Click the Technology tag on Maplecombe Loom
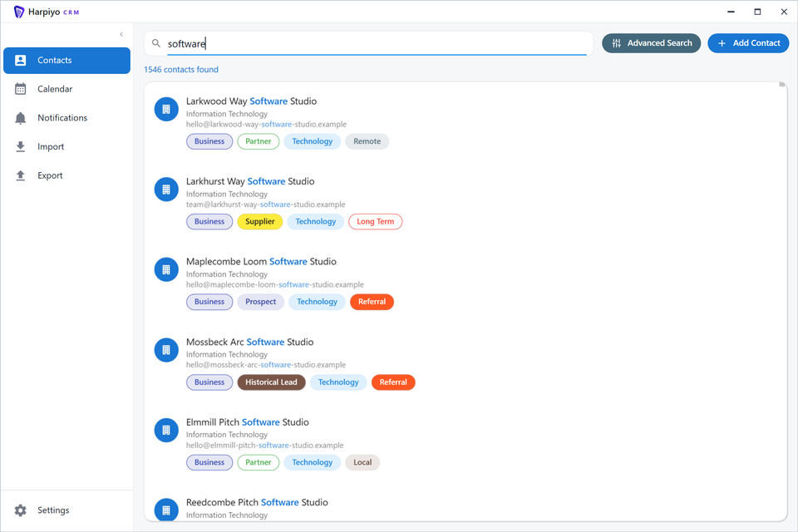This screenshot has width=798, height=532. [317, 302]
